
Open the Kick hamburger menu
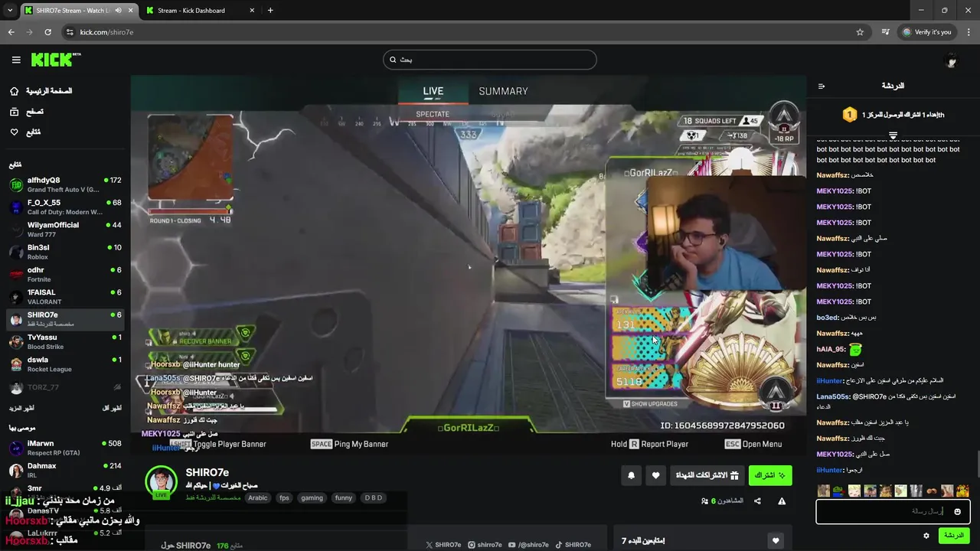tap(16, 60)
